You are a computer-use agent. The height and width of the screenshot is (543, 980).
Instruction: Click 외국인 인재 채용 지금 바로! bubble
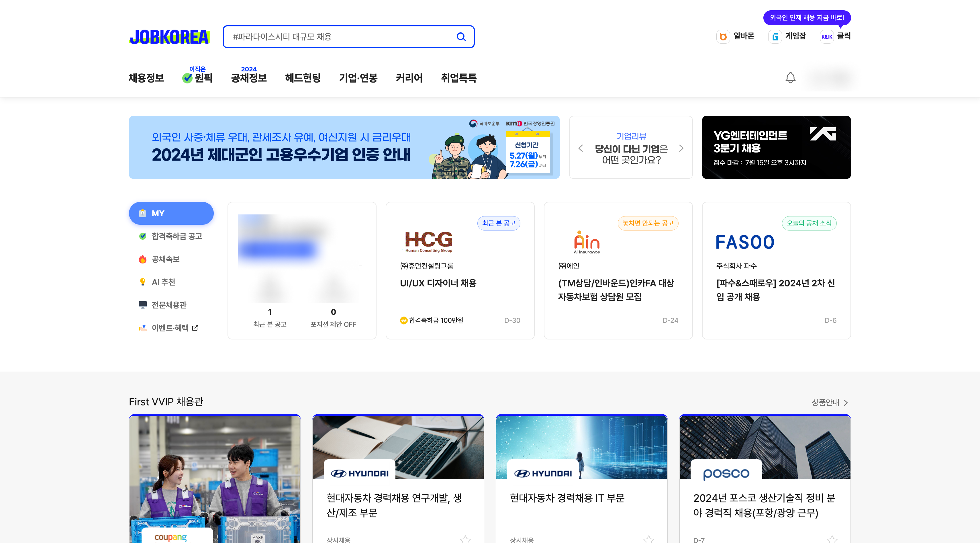click(x=807, y=17)
